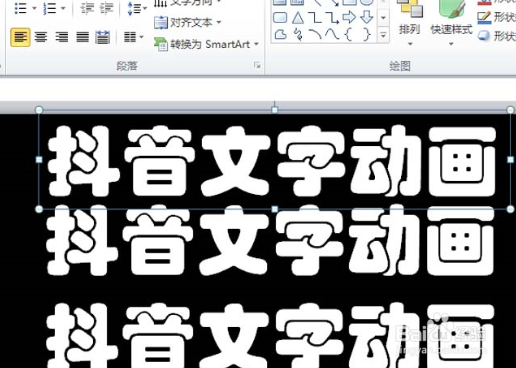Open the 对齐文本 align text menu
516x368 pixels.
188,23
